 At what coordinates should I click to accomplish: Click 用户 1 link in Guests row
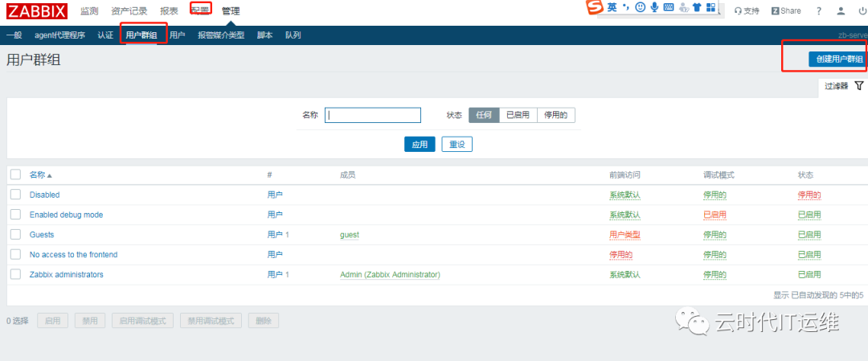[278, 235]
